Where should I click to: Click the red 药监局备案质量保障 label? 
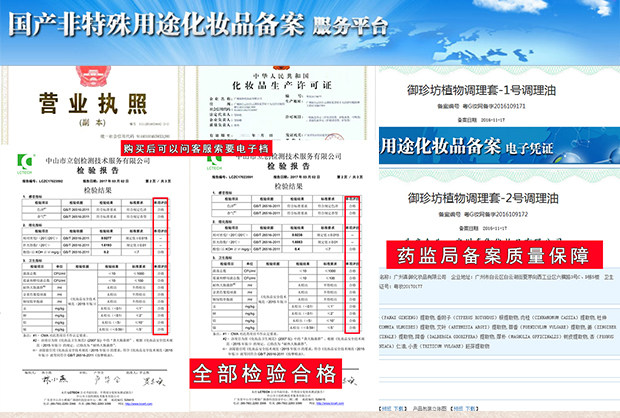[x=494, y=255]
